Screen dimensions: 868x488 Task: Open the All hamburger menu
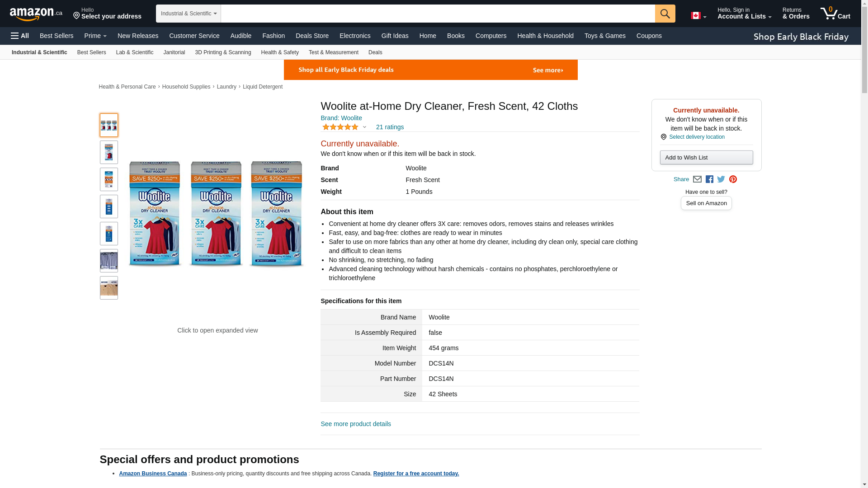20,36
